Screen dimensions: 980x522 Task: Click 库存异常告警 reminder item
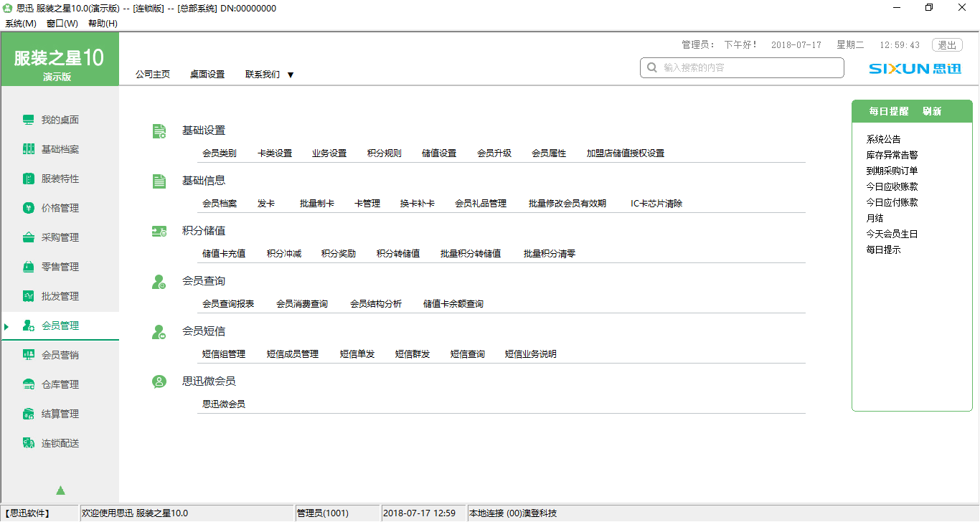point(892,155)
